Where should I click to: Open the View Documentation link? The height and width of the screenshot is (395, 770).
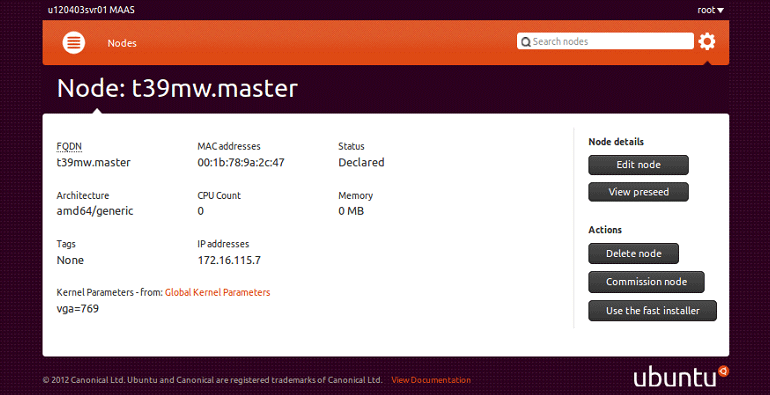[x=431, y=380]
